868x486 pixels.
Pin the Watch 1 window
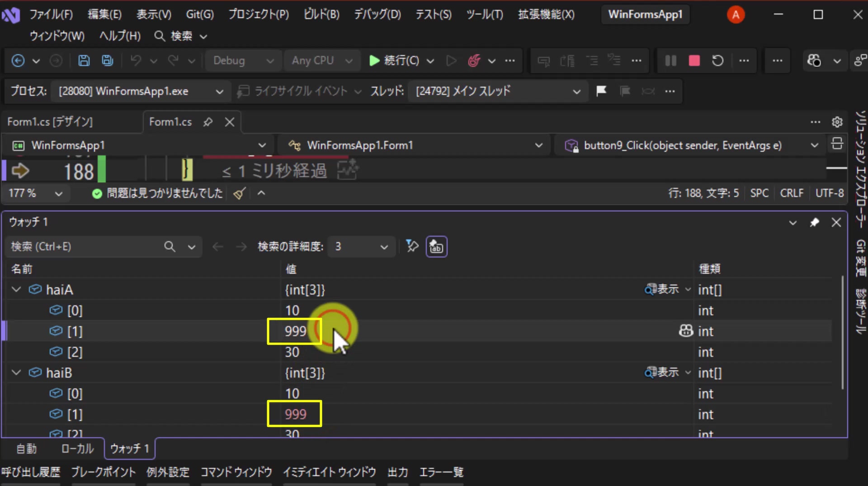(814, 222)
